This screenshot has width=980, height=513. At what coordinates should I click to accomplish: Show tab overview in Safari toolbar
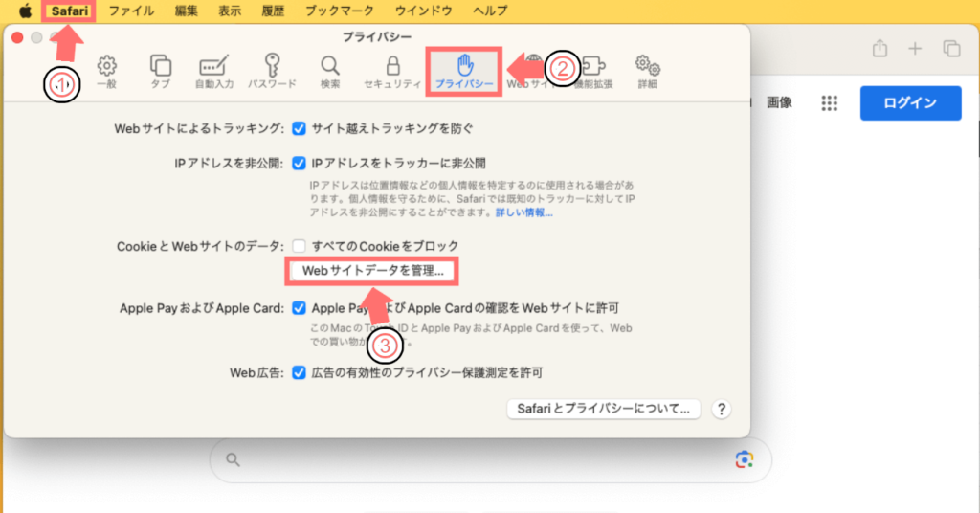click(x=951, y=48)
